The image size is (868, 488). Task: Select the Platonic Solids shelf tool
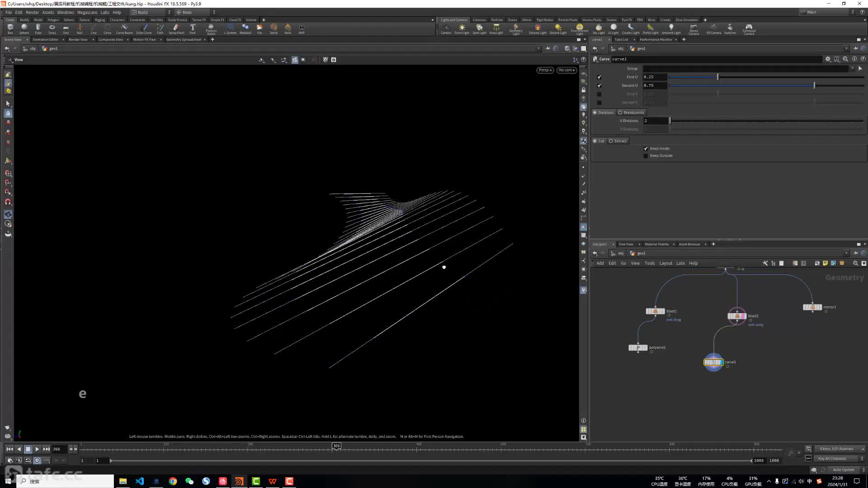[x=211, y=29]
